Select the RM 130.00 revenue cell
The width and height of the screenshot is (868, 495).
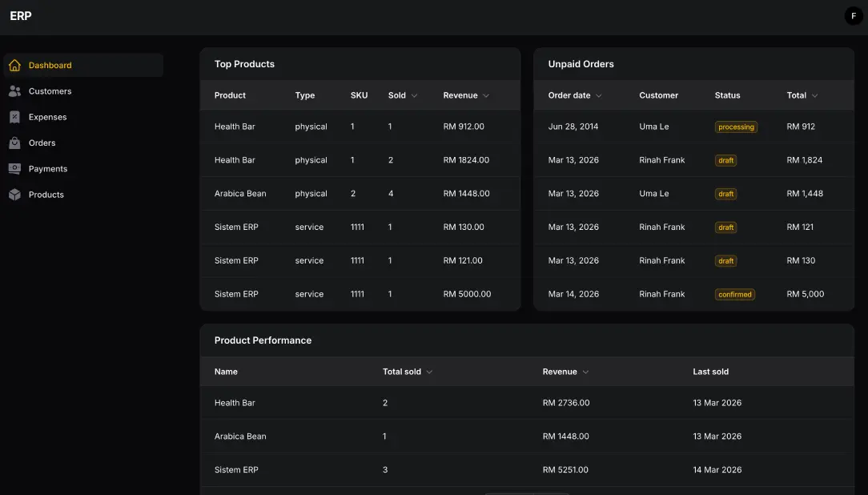pos(464,227)
